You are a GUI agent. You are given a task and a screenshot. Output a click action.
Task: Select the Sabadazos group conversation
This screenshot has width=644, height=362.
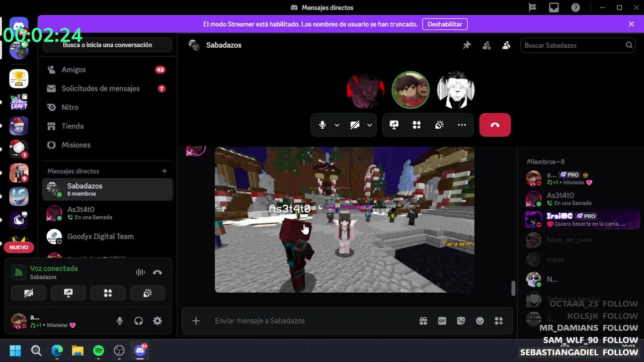tap(107, 190)
